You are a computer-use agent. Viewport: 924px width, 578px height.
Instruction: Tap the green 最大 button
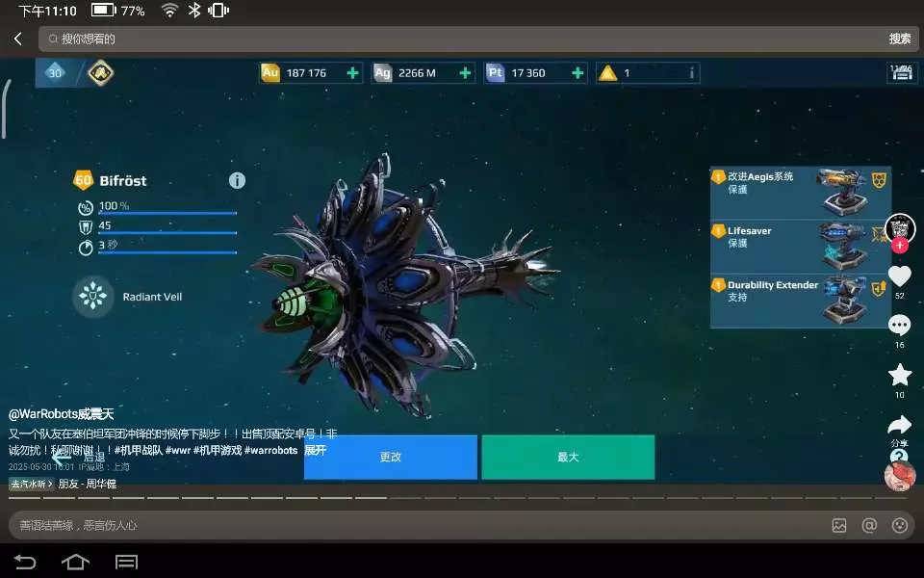coord(568,457)
